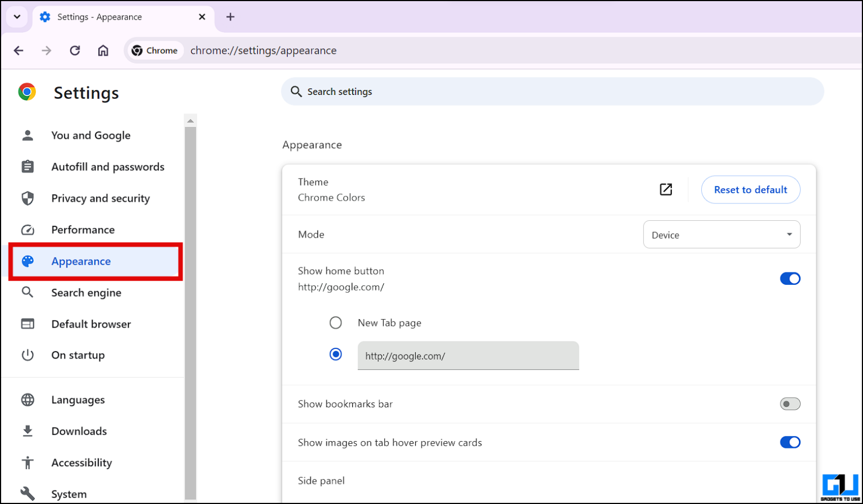
Task: Select the Privacy and security shield icon
Action: coord(28,198)
